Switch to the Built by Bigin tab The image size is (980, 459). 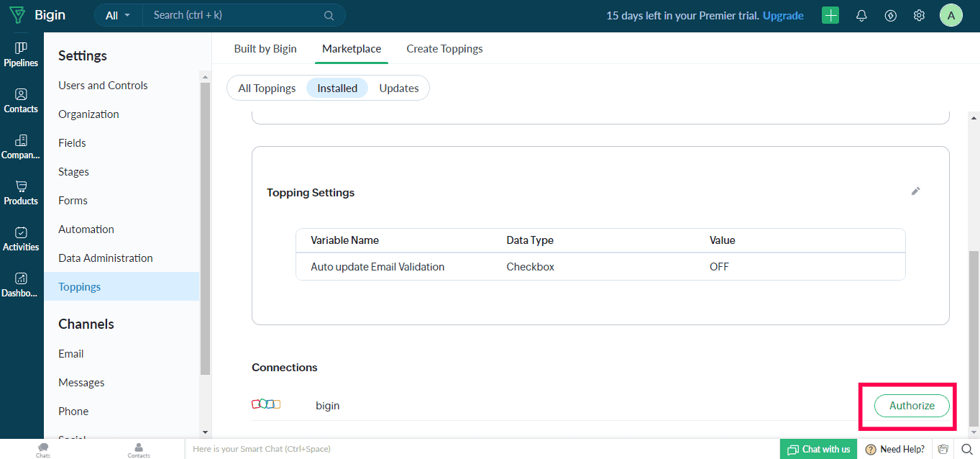[265, 49]
